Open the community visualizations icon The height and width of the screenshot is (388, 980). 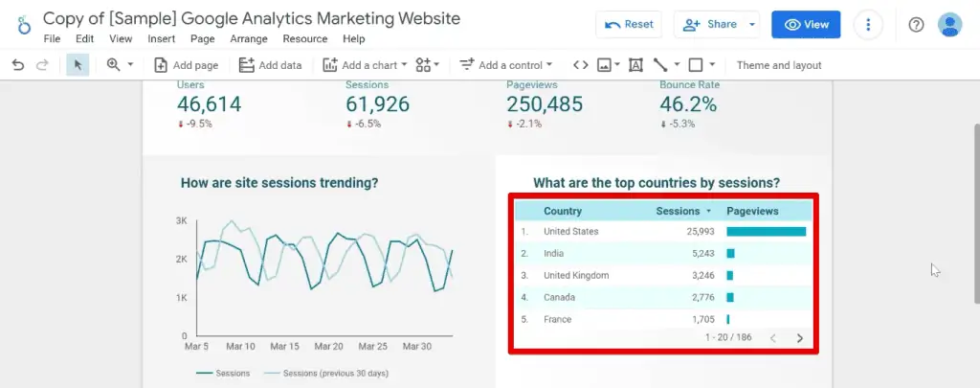pyautogui.click(x=428, y=65)
